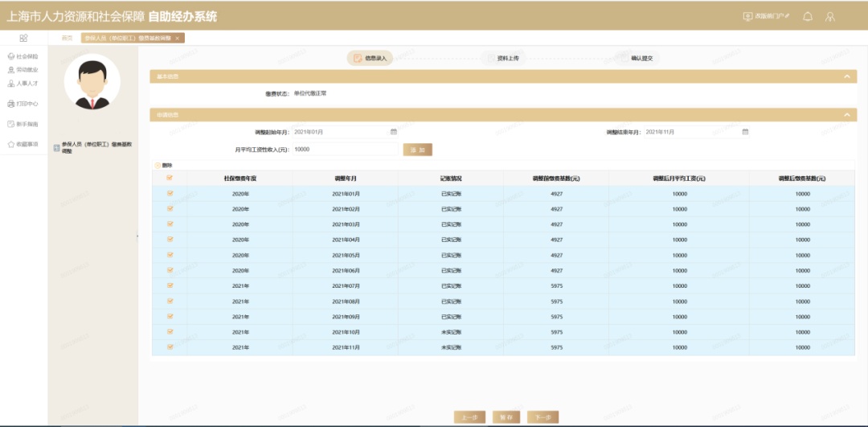Open 社会保险 in the sidebar
This screenshot has width=868, height=427.
23,56
